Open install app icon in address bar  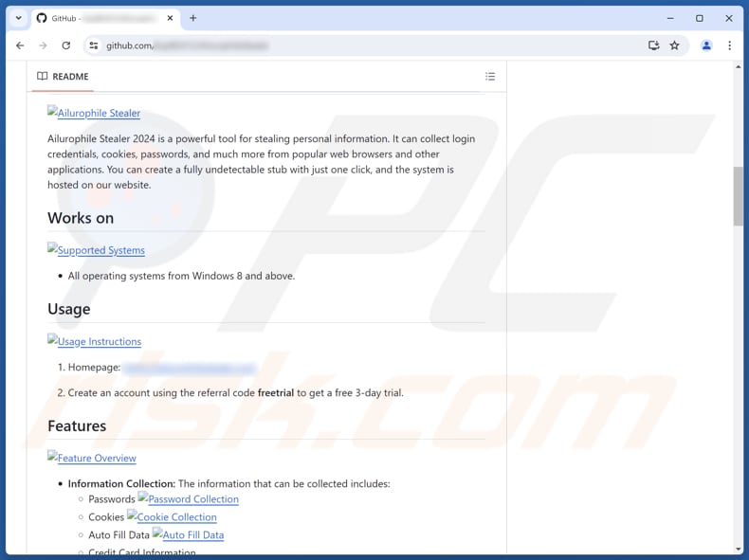tap(653, 45)
